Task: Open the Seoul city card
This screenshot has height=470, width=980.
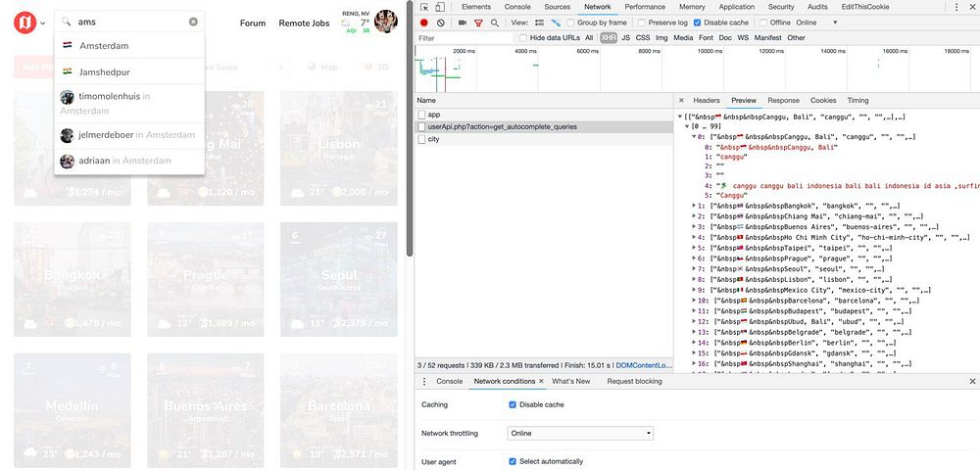Action: 339,280
